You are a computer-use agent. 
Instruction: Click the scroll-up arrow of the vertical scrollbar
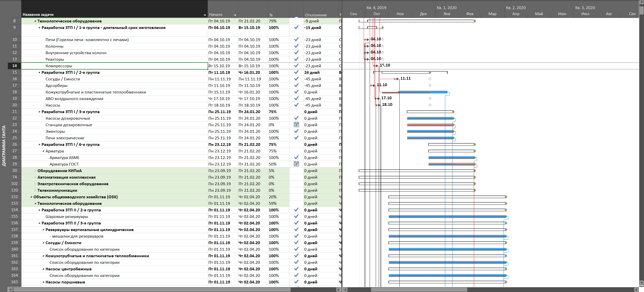(641, 2)
